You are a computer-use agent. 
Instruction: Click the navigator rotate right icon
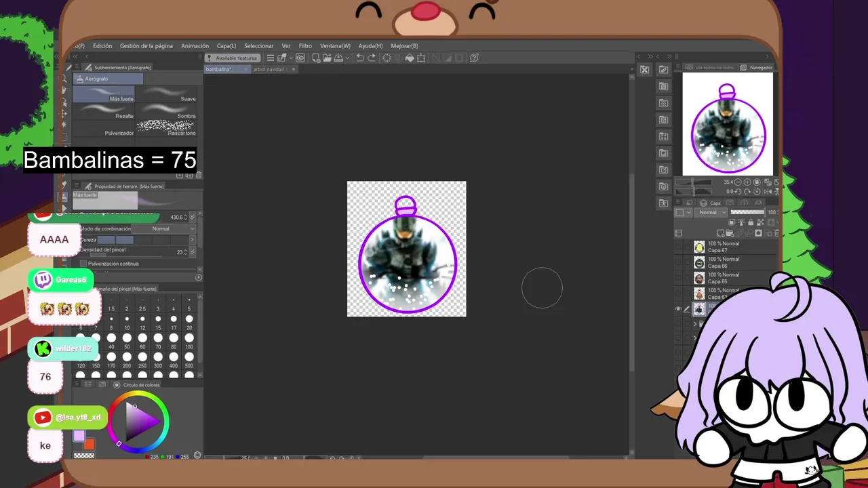[x=747, y=192]
